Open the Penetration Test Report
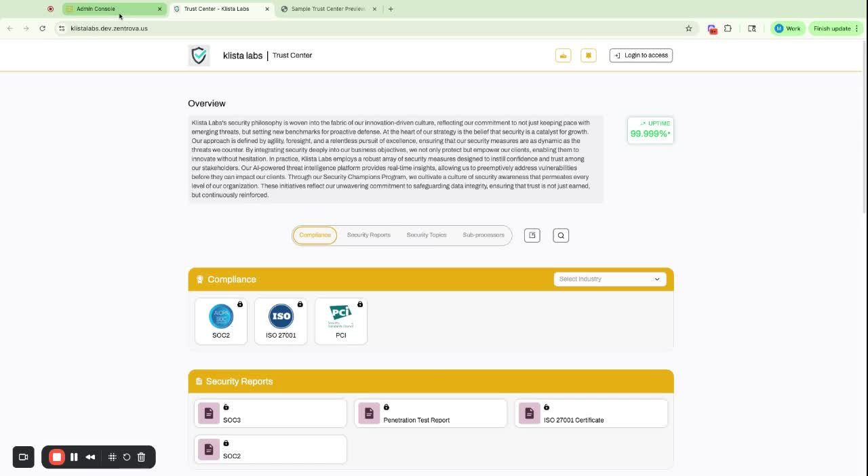The height and width of the screenshot is (476, 868). pos(431,414)
